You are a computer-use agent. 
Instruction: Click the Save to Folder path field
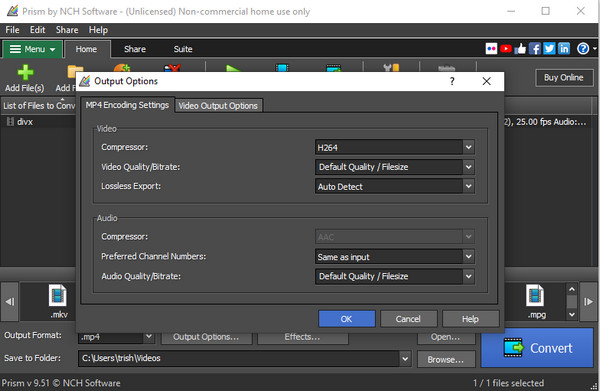pyautogui.click(x=239, y=359)
